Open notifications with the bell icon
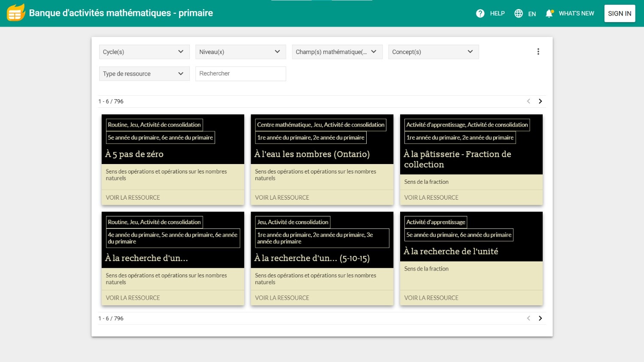The image size is (644, 362). [x=549, y=13]
